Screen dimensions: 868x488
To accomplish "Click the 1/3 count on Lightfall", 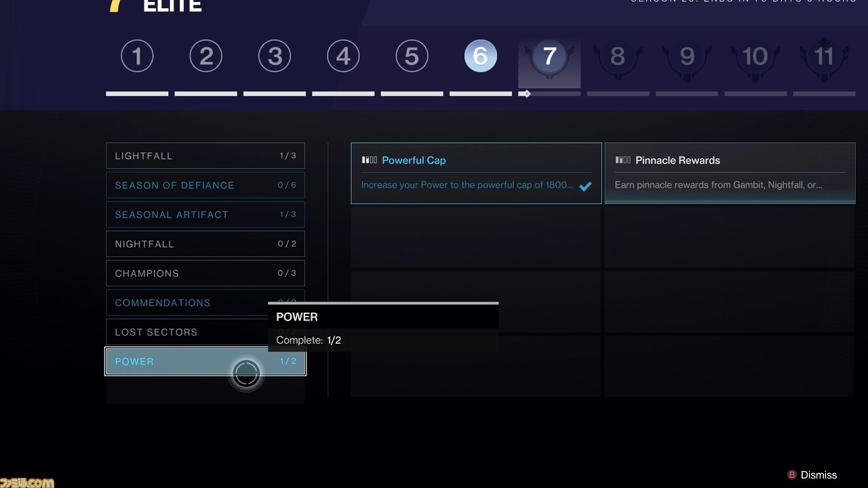I will 288,156.
